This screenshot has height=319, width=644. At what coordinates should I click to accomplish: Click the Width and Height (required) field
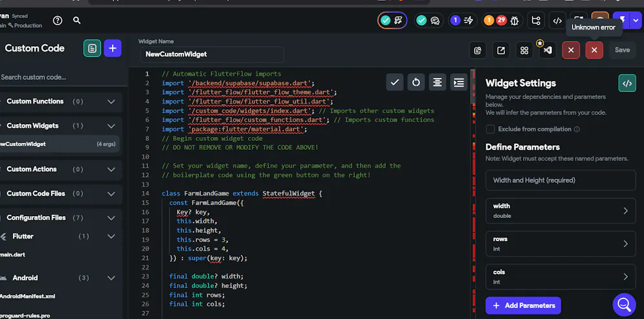561,181
